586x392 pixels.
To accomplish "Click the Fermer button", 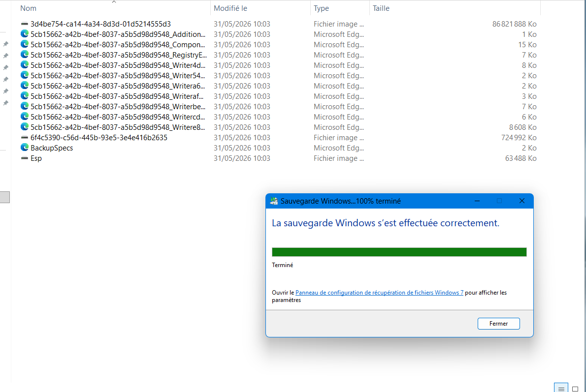I will coord(498,324).
